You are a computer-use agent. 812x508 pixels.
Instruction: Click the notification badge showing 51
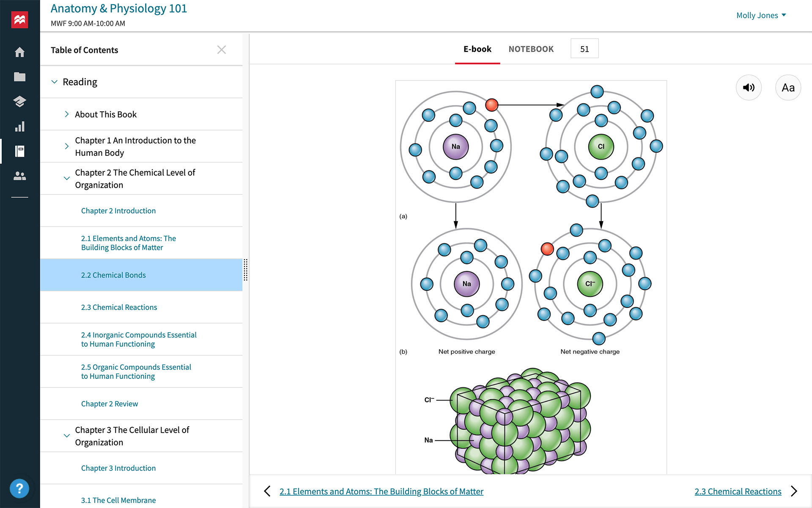point(584,48)
